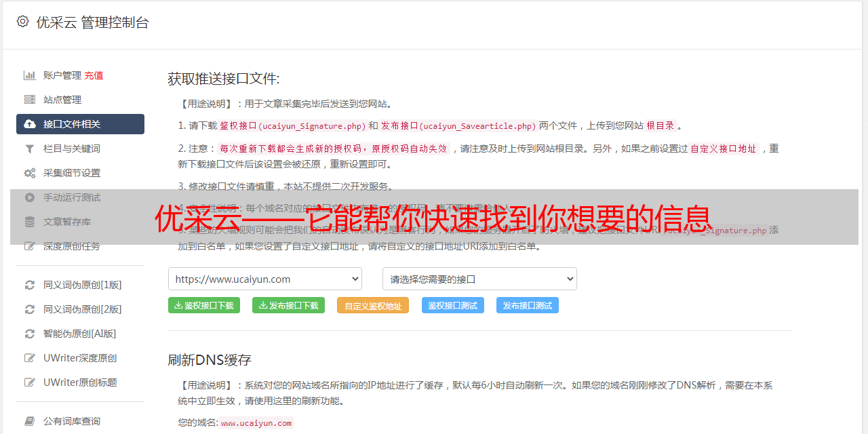Click refresh icon beside 同义词伪原创[2版]
The image size is (868, 434).
point(30,309)
